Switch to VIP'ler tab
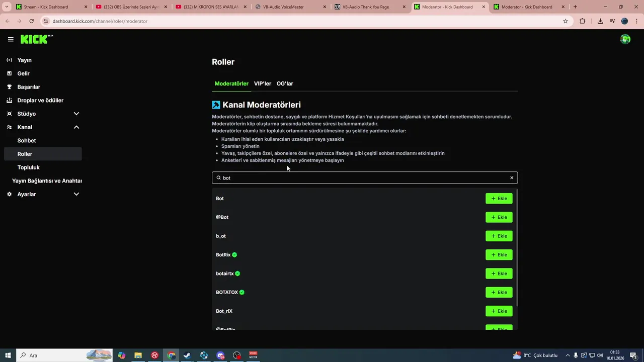The image size is (644, 362). (x=263, y=83)
